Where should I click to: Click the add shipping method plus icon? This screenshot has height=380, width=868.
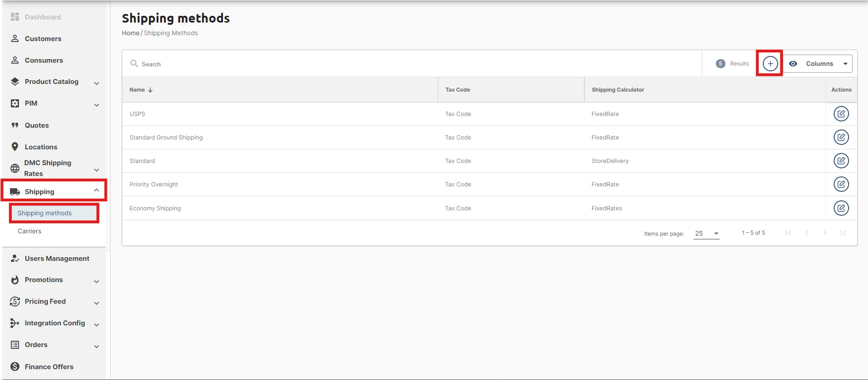[770, 64]
